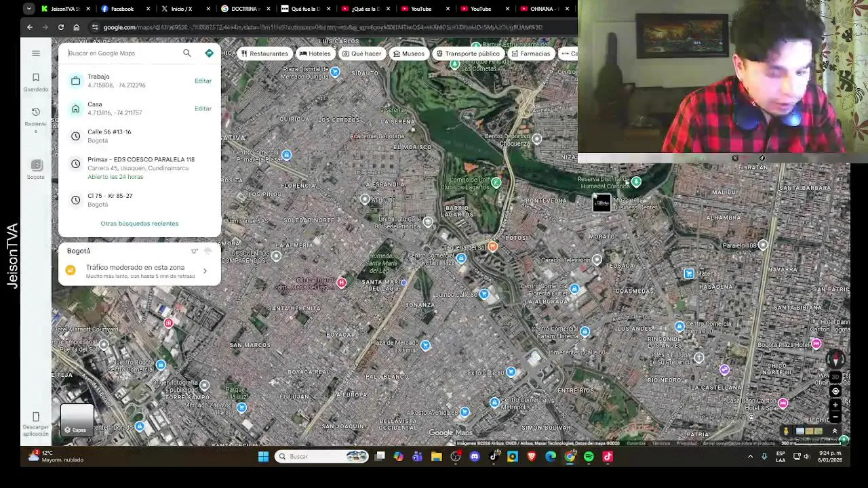Open the tab search dropdown arrow
868x488 pixels.
pos(28,9)
